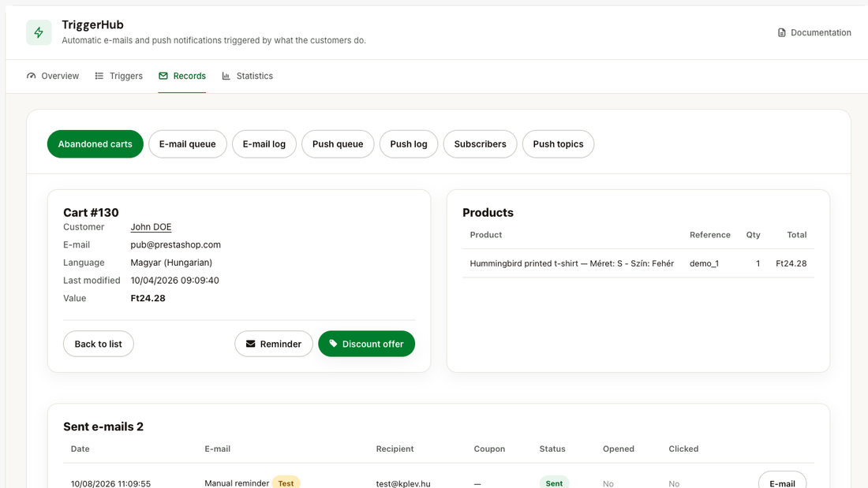The height and width of the screenshot is (488, 868).
Task: Click the Records envelope icon
Action: (x=163, y=76)
